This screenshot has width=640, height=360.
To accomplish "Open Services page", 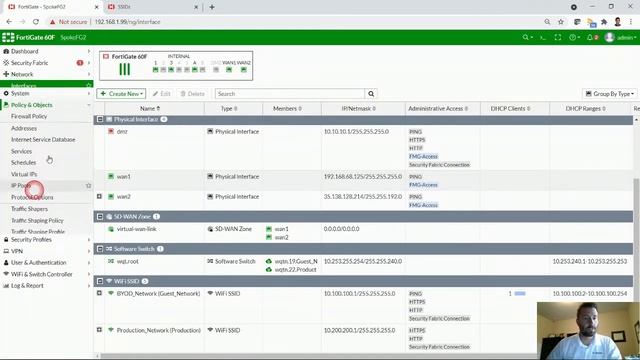I will [x=21, y=151].
